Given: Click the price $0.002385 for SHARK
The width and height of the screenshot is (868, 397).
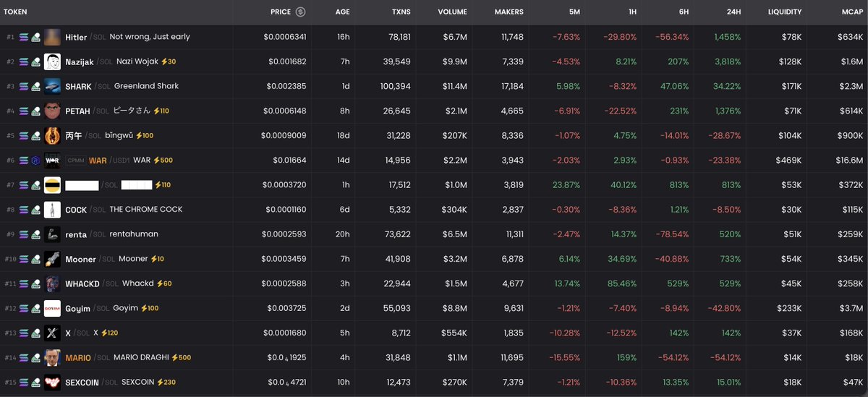Looking at the screenshot, I should (286, 86).
